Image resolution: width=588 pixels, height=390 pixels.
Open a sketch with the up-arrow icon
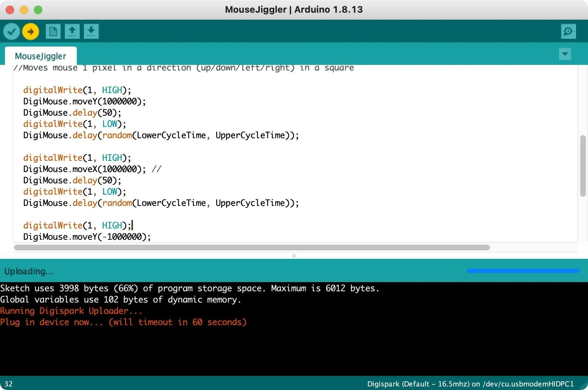[x=72, y=31]
